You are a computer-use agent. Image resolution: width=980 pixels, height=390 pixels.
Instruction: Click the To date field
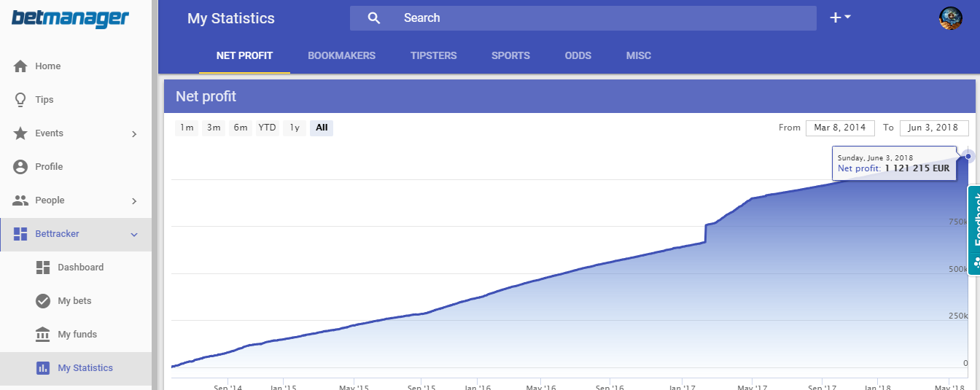[x=934, y=128]
